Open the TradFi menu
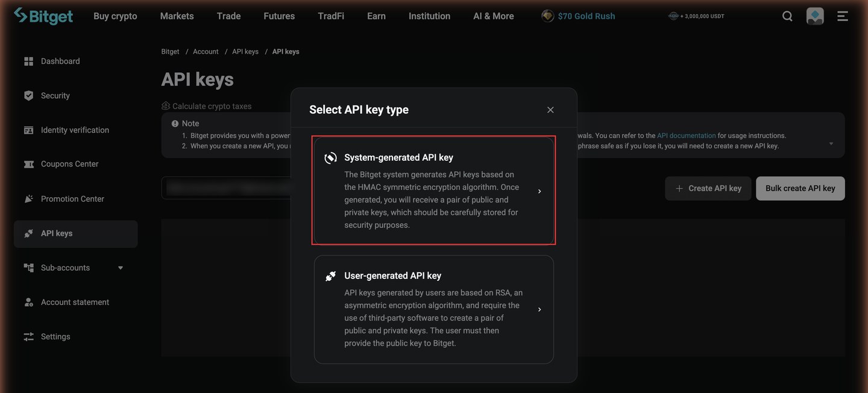Screen dimensions: 868x393 pos(331,16)
